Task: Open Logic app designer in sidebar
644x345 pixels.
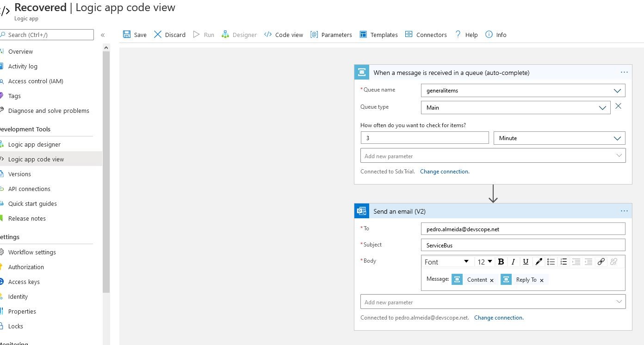Action: tap(34, 144)
